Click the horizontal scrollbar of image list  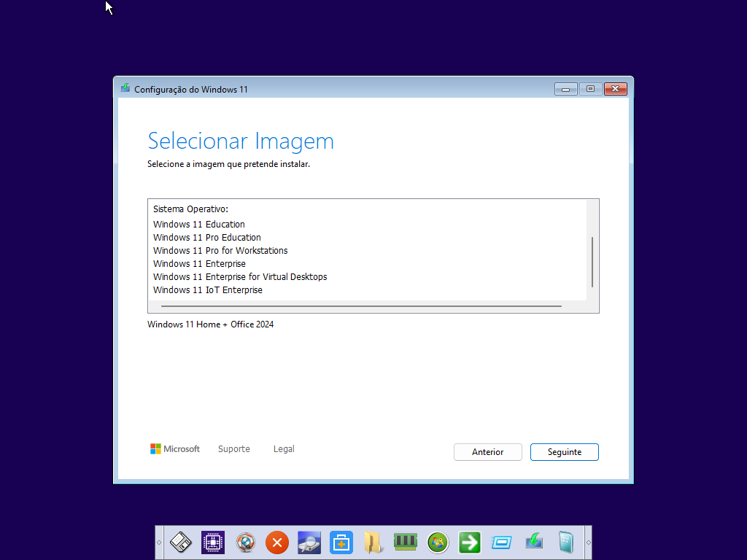click(x=361, y=306)
